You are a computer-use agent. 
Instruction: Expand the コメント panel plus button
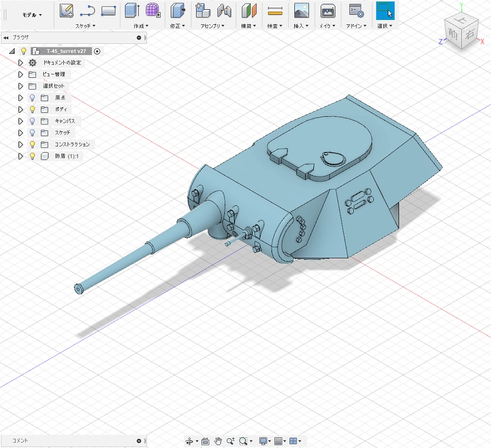[139, 441]
